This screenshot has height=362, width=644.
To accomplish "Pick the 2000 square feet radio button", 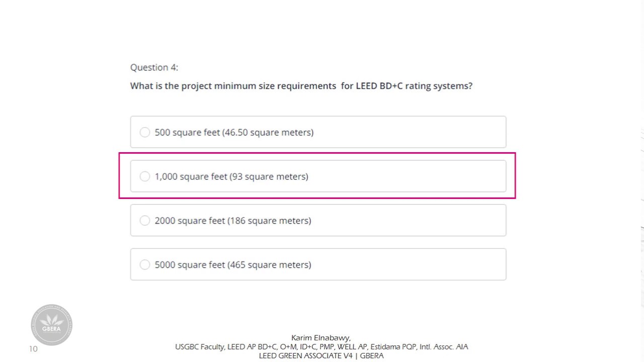I will pos(145,221).
